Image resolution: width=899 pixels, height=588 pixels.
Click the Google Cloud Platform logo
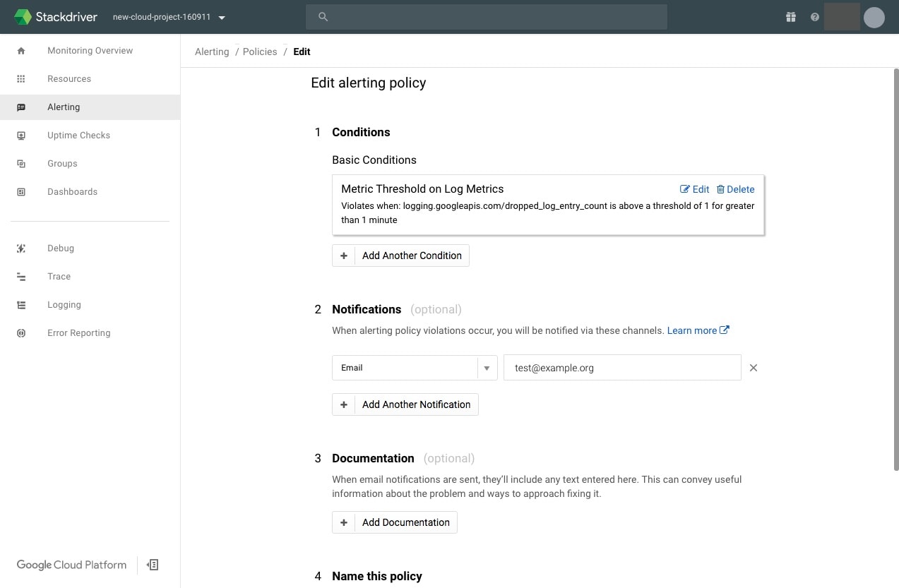(71, 565)
